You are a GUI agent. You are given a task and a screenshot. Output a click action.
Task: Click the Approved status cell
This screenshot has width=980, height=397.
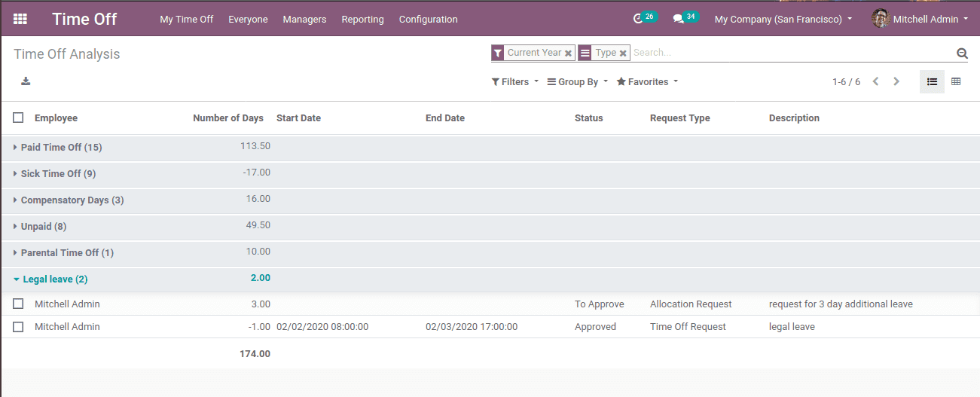(595, 327)
